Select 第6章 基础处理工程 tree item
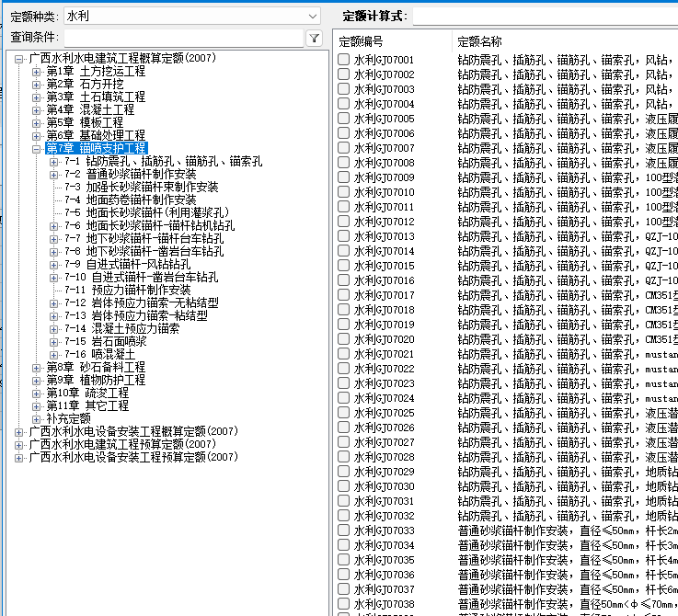 (96, 135)
